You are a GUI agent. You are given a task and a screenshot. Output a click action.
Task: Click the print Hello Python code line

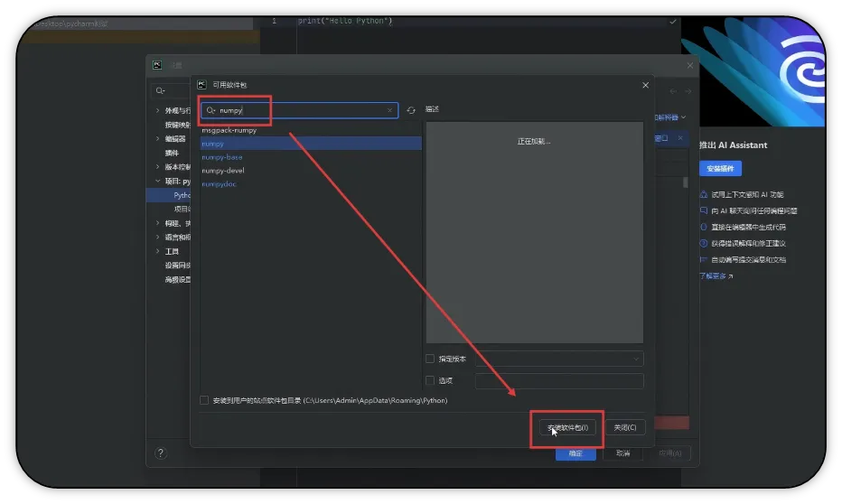click(345, 21)
